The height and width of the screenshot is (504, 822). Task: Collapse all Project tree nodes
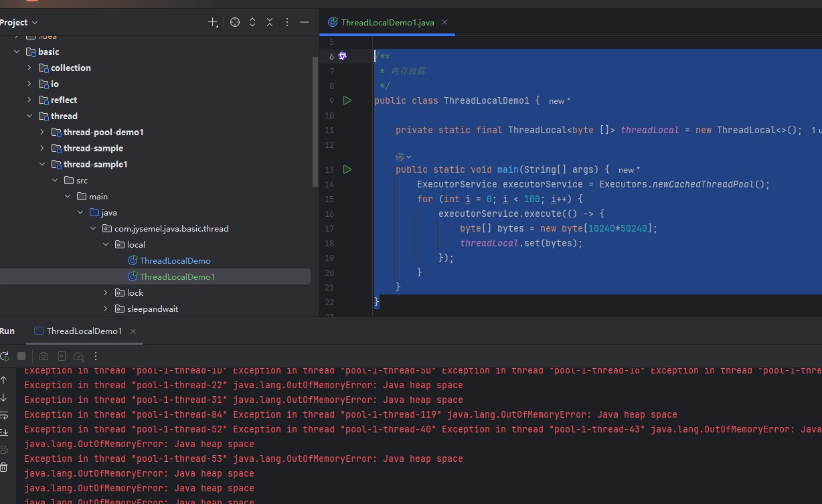coord(270,22)
